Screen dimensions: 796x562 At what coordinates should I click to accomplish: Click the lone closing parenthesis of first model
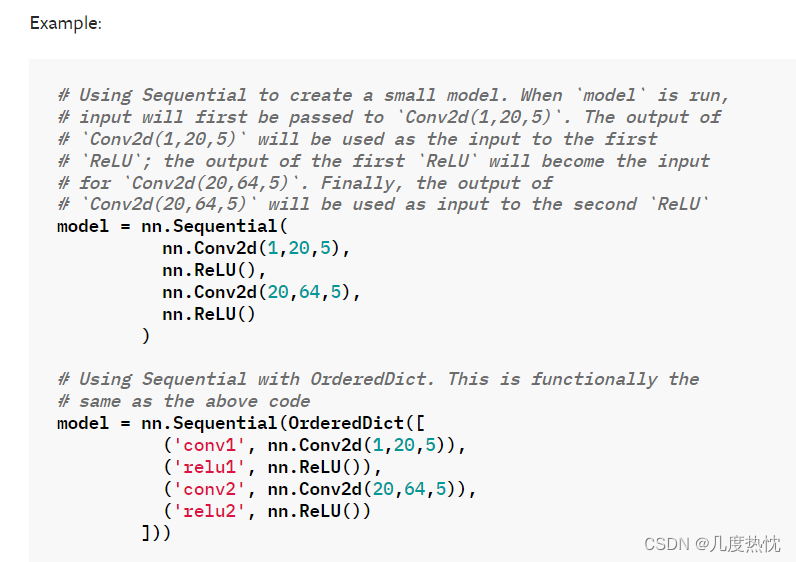click(146, 336)
